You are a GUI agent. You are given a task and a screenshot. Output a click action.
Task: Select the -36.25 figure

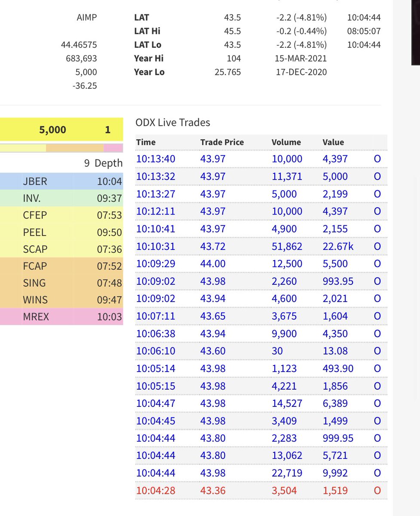[85, 86]
